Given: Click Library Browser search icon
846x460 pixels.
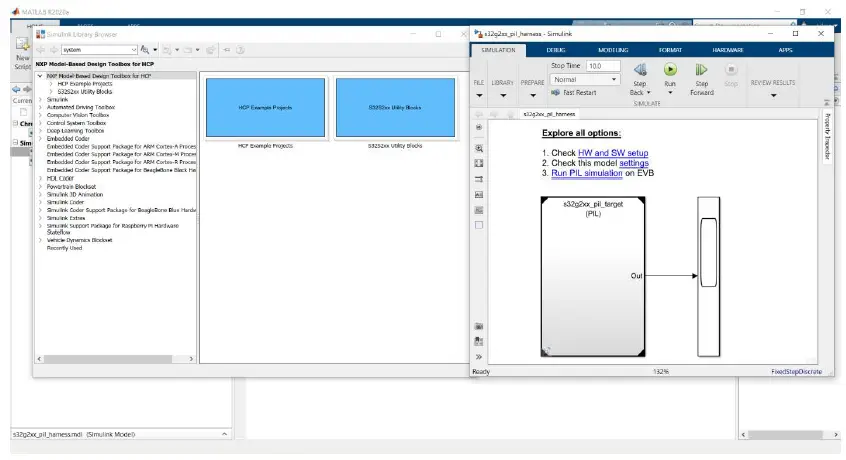Looking at the screenshot, I should click(145, 50).
